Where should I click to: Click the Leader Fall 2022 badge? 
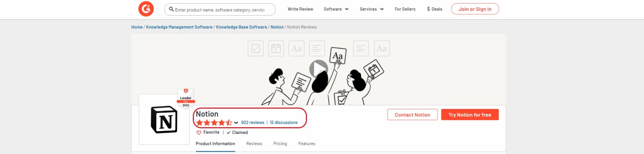coord(186,98)
